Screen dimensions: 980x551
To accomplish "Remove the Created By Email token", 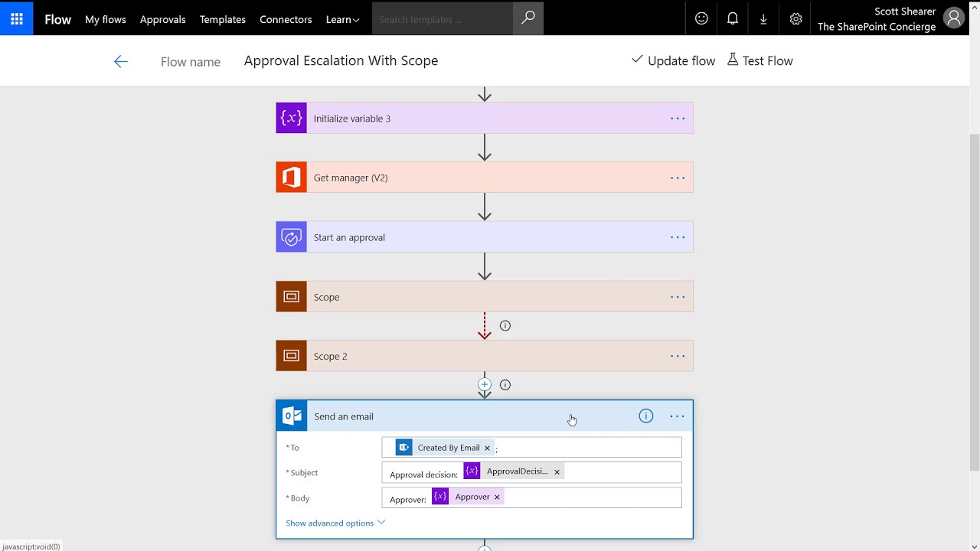I will click(x=487, y=448).
